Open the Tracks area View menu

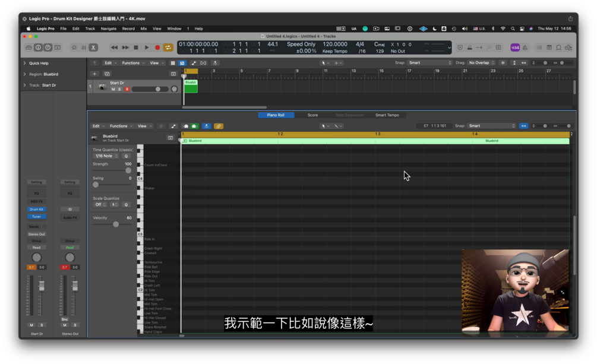click(156, 63)
